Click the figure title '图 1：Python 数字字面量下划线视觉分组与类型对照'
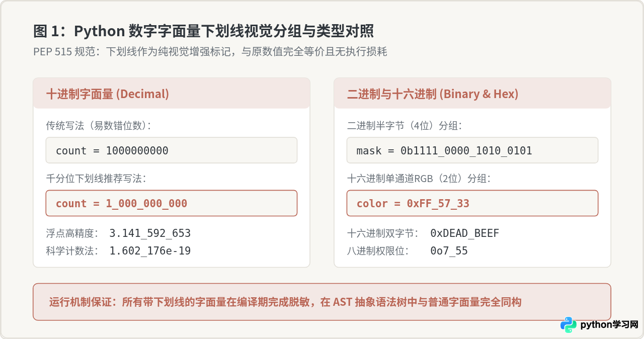Viewport: 644px width, 339px height. 204,31
